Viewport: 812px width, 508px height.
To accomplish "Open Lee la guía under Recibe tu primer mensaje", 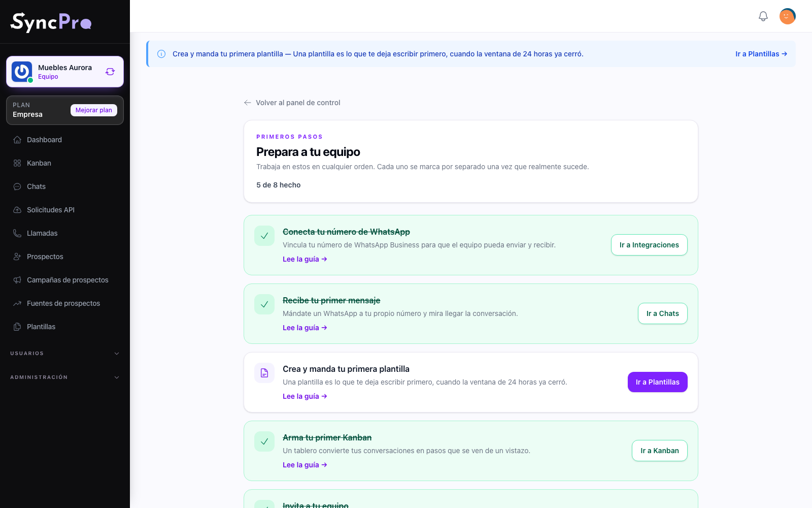I will pyautogui.click(x=305, y=328).
